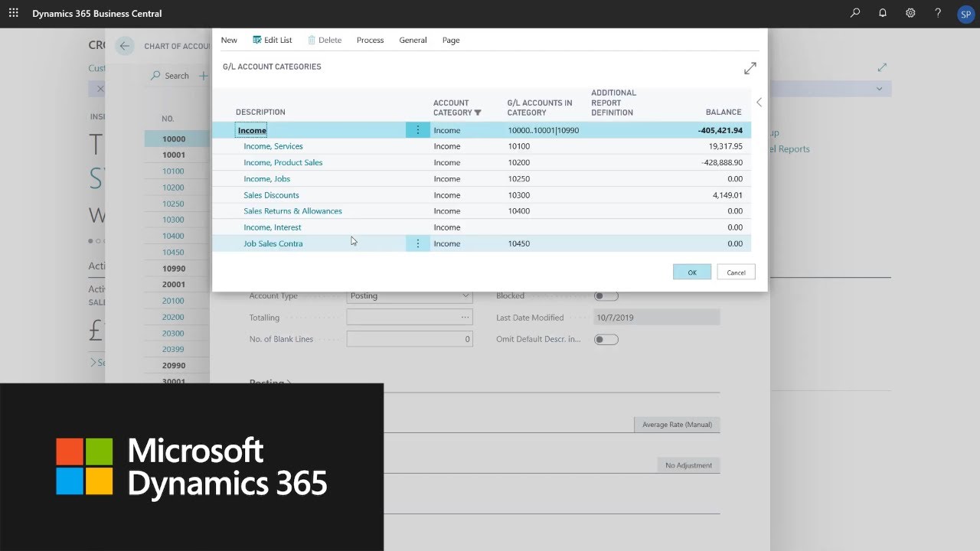The image size is (980, 551).
Task: Open the Account Type dropdown
Action: [410, 296]
